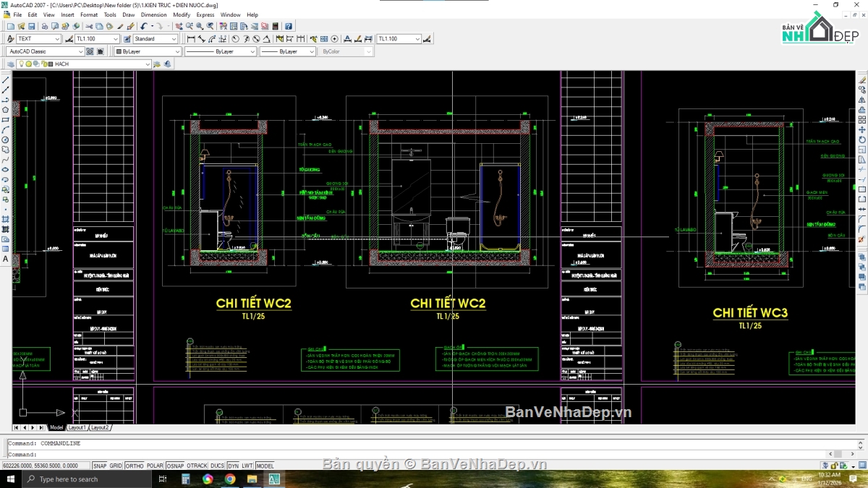Click the coordinates readout in status bar
868x488 pixels.
pos(46,466)
